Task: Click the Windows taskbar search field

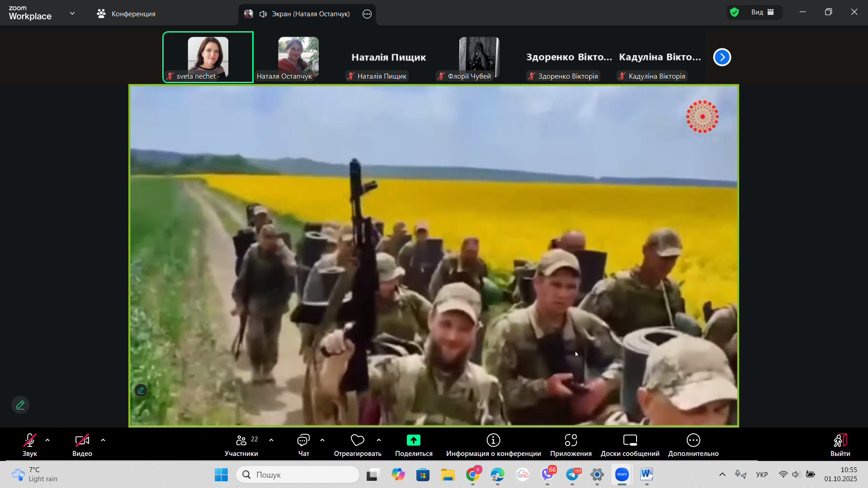Action: (298, 474)
